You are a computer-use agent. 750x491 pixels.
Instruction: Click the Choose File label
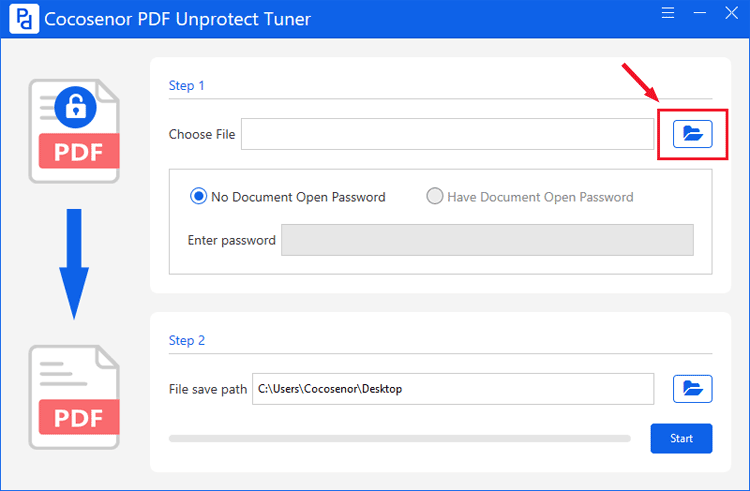(x=202, y=134)
